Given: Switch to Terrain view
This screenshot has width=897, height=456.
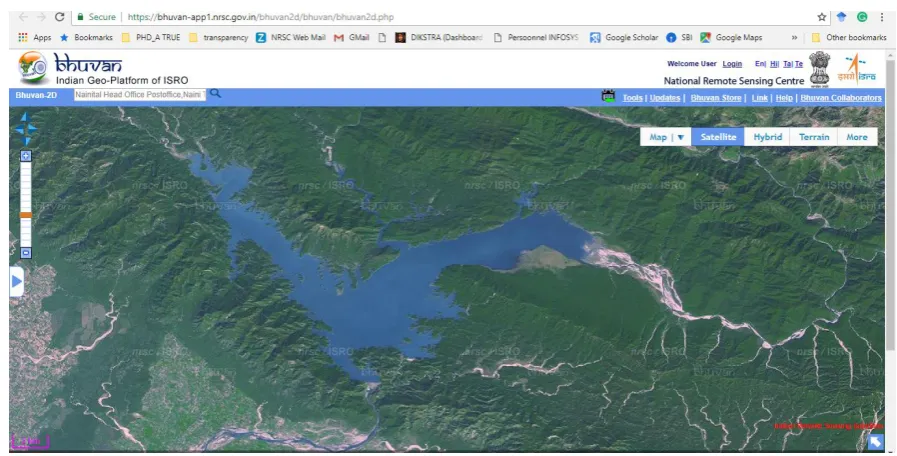Looking at the screenshot, I should click(x=813, y=137).
